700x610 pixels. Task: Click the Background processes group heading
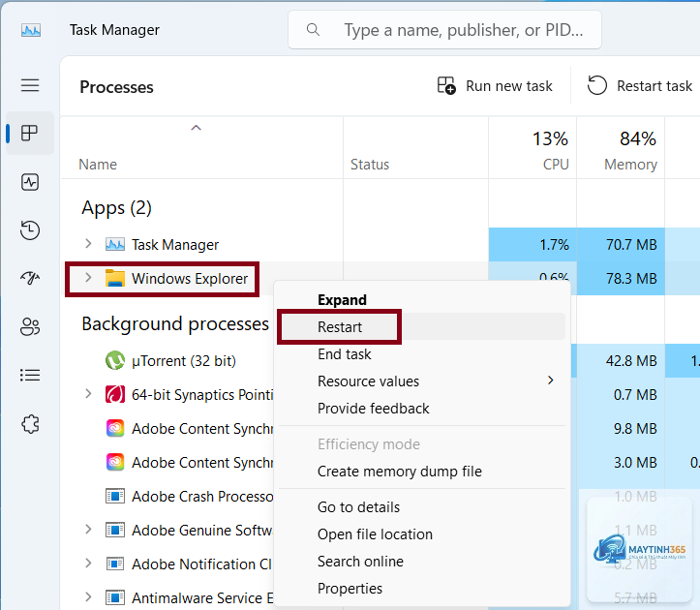click(175, 323)
